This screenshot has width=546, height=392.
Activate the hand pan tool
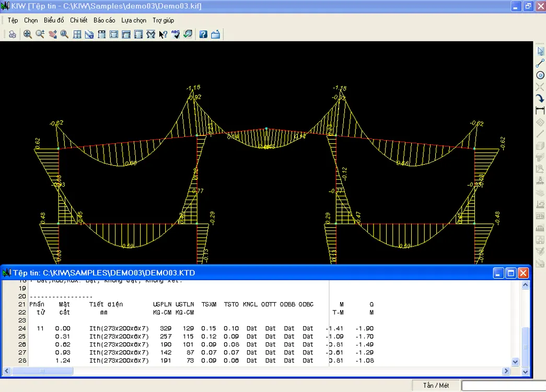52,34
